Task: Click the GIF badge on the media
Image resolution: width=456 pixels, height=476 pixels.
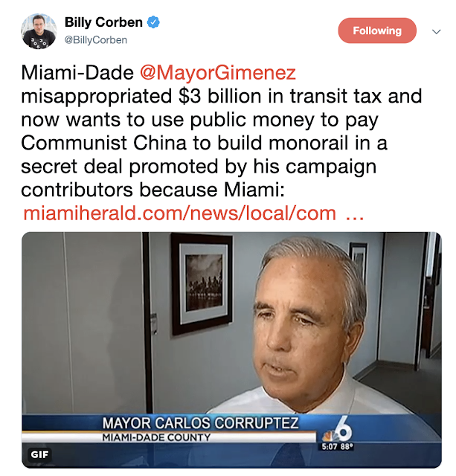Action: [x=39, y=454]
